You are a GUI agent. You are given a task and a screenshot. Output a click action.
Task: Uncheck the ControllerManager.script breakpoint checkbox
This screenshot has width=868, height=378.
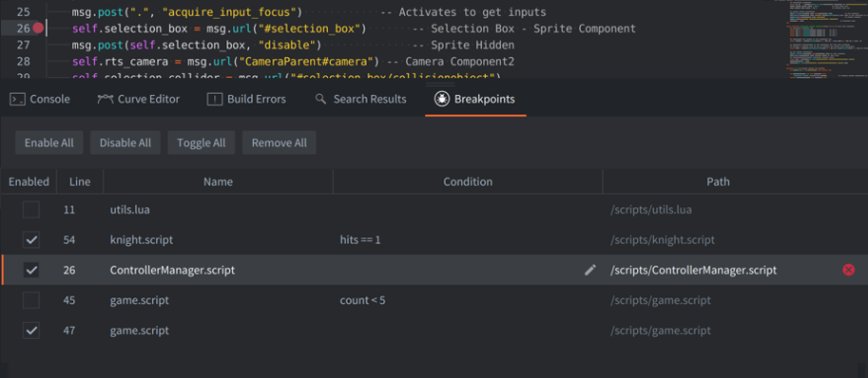(x=31, y=271)
